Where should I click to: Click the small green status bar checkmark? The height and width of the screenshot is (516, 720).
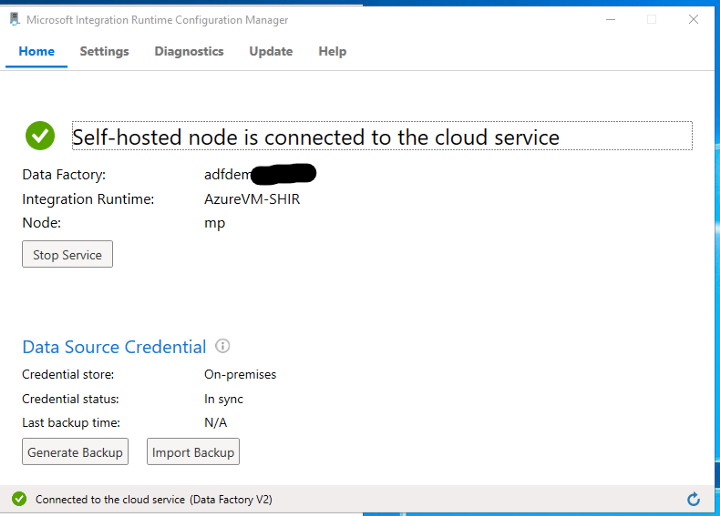pos(18,499)
